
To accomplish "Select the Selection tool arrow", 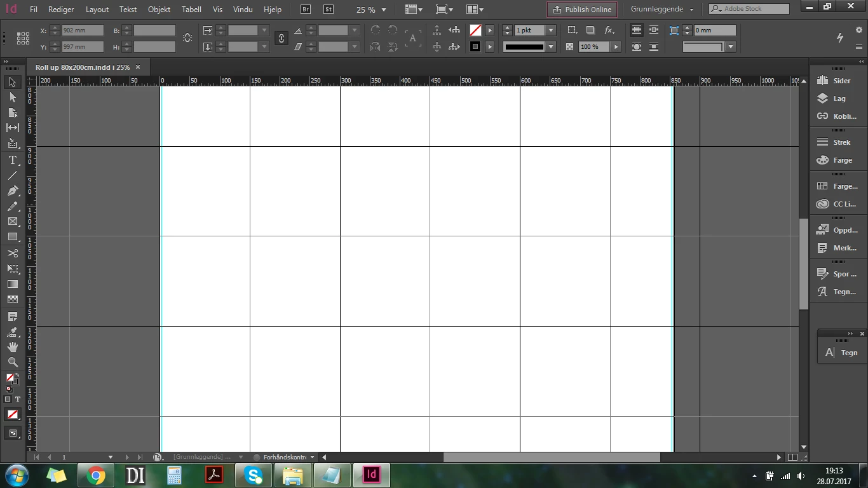I will point(12,82).
